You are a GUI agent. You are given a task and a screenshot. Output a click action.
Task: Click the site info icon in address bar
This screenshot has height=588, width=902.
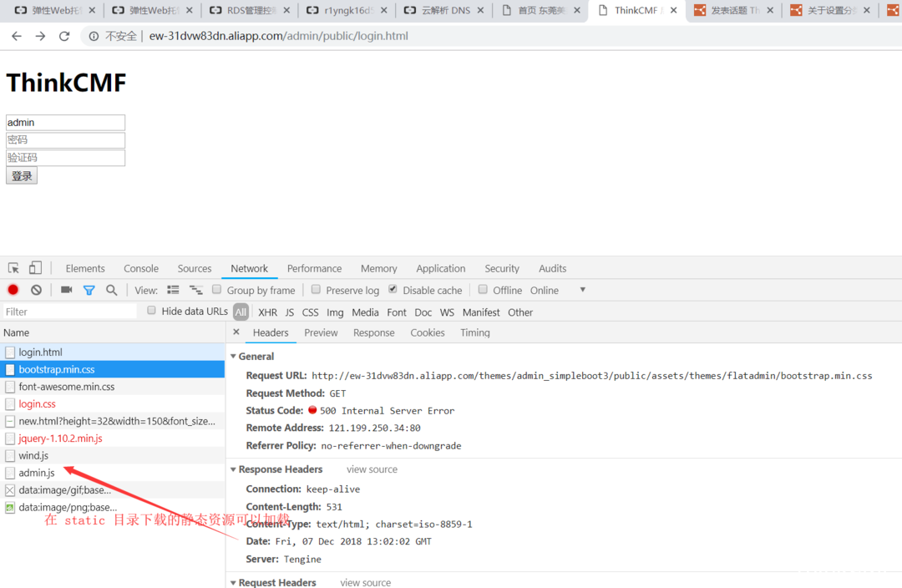tap(94, 36)
